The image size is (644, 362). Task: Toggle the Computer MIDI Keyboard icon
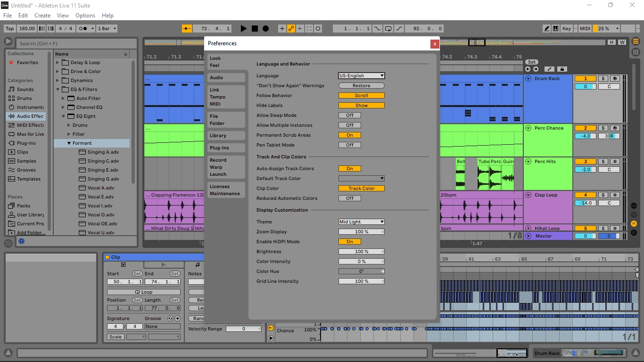click(x=555, y=29)
